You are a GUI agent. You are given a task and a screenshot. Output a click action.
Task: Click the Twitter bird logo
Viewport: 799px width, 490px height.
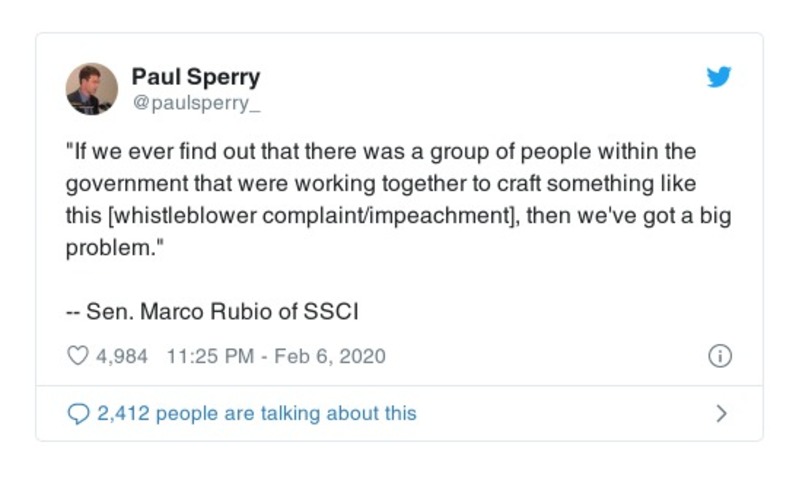coord(719,77)
